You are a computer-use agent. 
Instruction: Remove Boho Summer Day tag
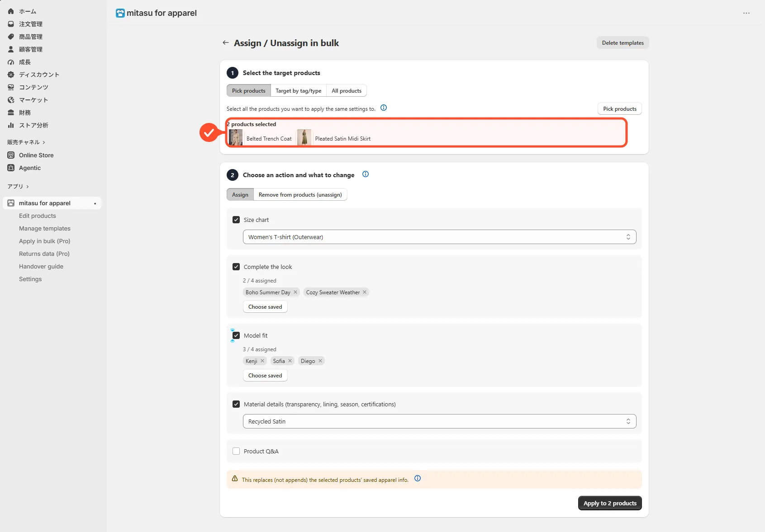pos(295,292)
